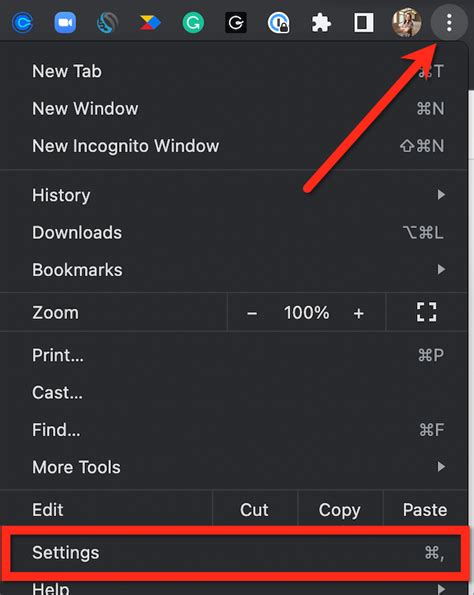Open the Zoom extension icon

[65, 22]
